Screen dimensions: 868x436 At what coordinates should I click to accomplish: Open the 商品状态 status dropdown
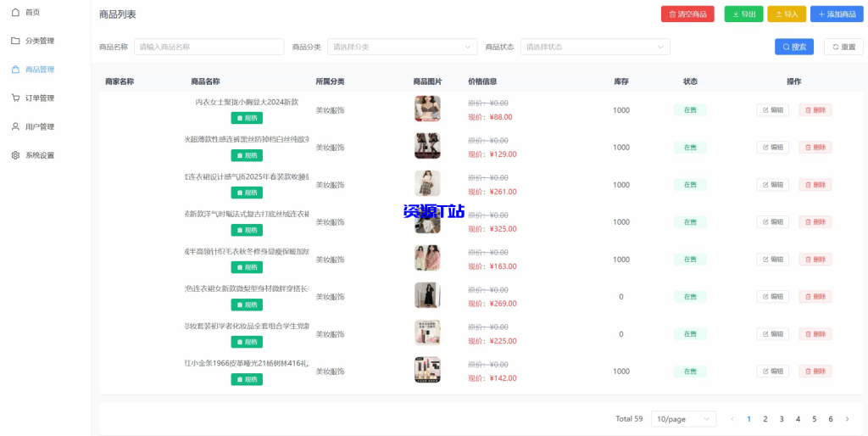pos(595,48)
